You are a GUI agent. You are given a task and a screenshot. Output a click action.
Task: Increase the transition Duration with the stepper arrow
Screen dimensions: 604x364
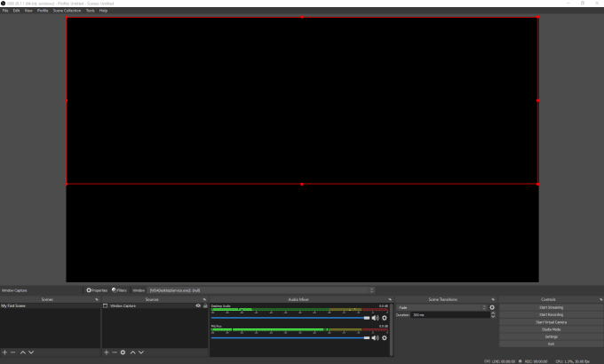click(492, 313)
